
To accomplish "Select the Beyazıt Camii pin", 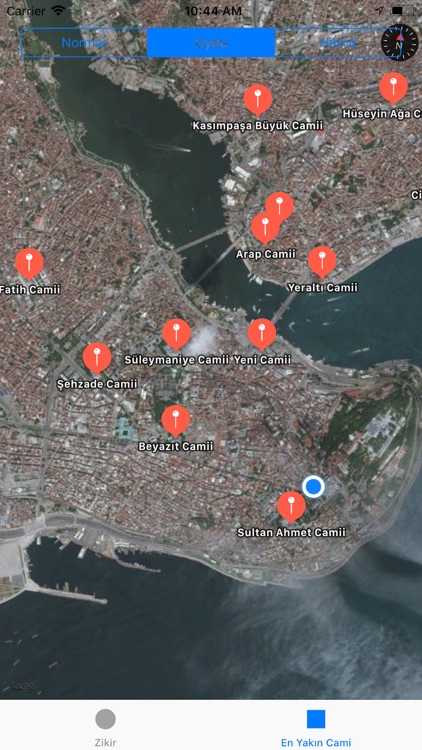I will [176, 421].
